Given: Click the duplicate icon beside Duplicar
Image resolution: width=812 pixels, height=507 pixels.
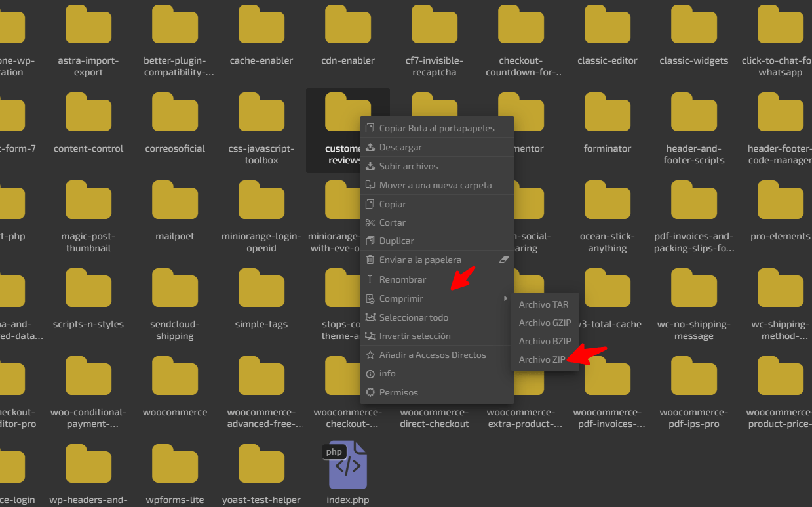Looking at the screenshot, I should pos(370,241).
